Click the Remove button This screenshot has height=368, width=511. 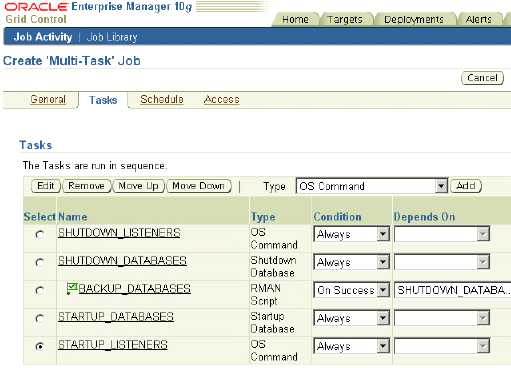click(x=86, y=186)
